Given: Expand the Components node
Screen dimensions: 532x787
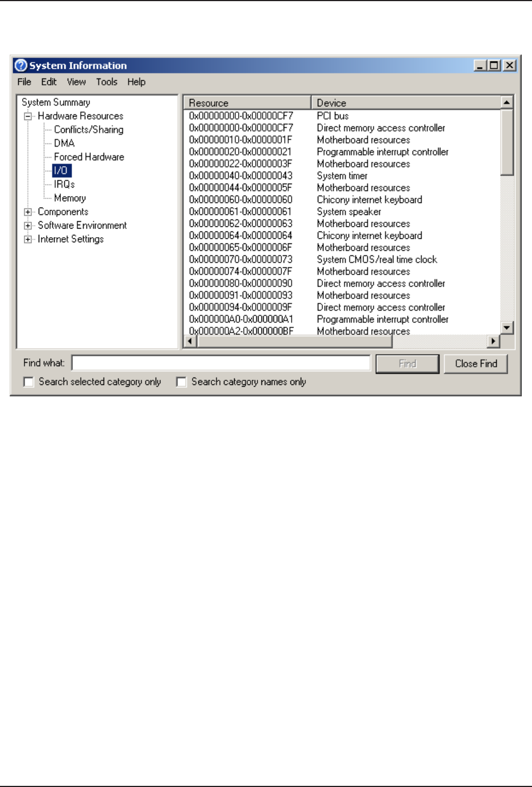Looking at the screenshot, I should [28, 212].
